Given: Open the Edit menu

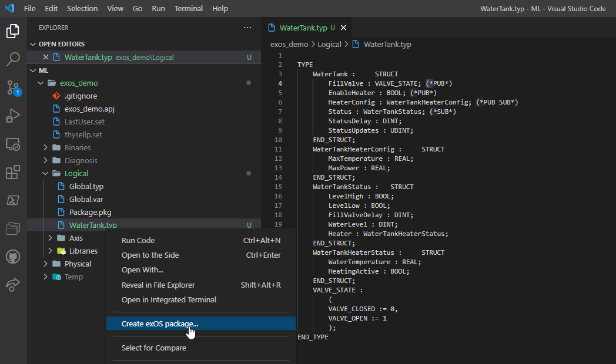Looking at the screenshot, I should tap(51, 8).
